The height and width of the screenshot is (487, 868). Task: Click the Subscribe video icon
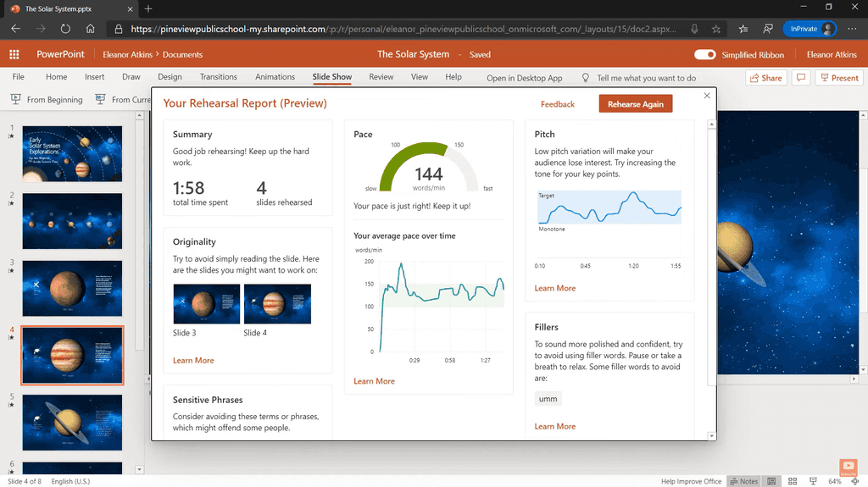[848, 467]
